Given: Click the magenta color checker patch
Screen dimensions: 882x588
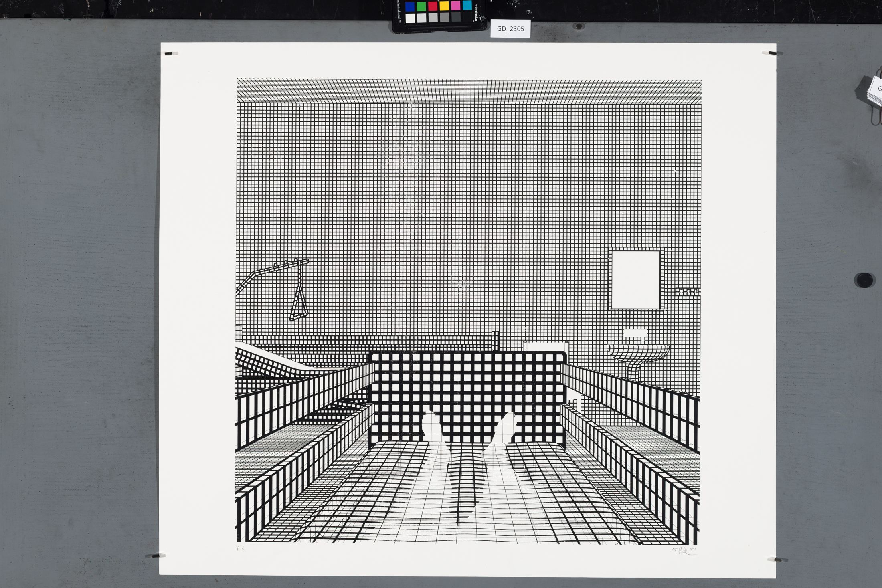Looking at the screenshot, I should point(455,6).
